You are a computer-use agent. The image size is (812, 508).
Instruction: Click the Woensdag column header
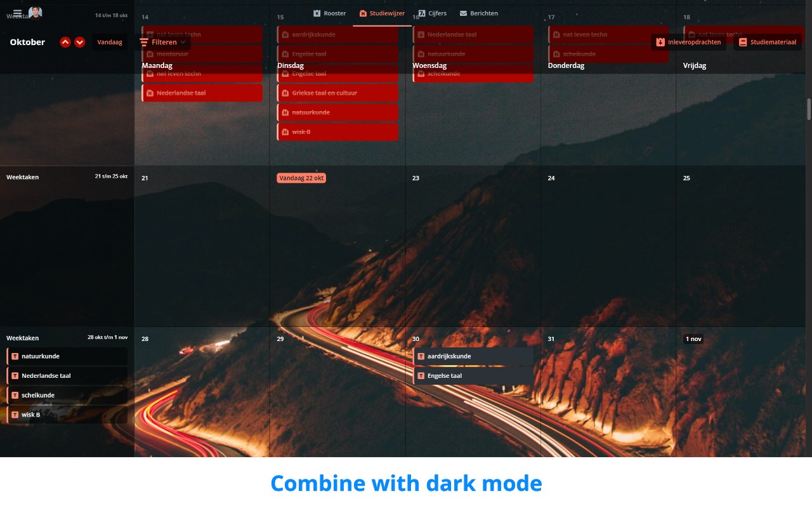(x=429, y=65)
